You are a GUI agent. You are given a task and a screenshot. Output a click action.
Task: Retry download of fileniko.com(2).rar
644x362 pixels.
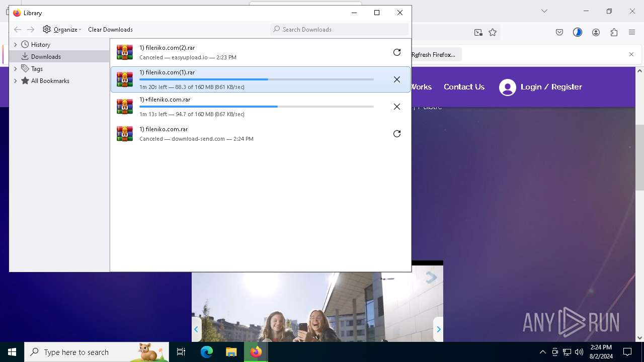pyautogui.click(x=397, y=52)
